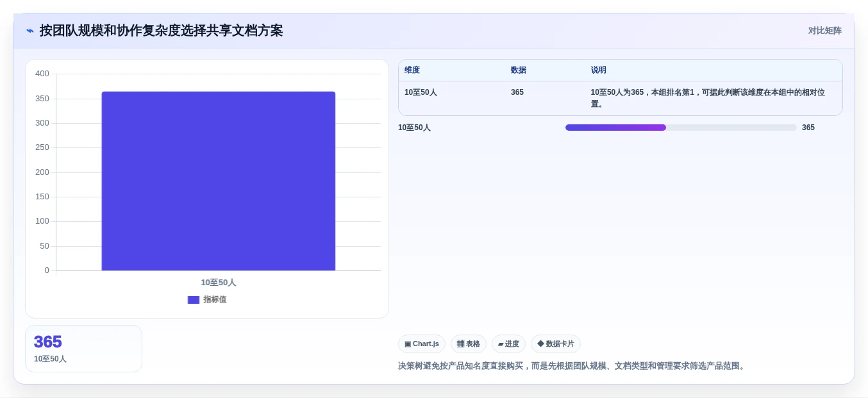Click the blue 10至50人 bar in the chart

tap(219, 181)
